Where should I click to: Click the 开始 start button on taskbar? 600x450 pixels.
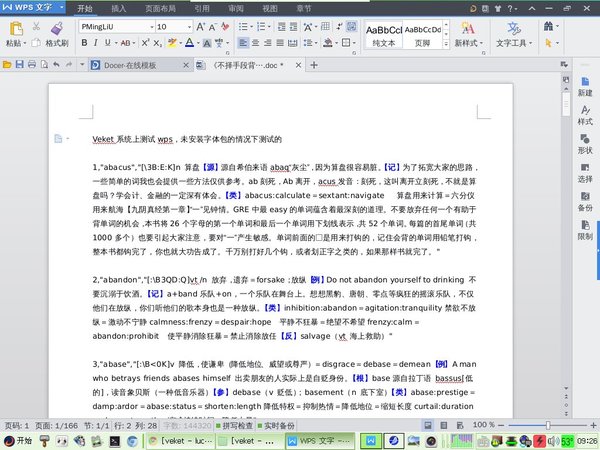[x=17, y=440]
